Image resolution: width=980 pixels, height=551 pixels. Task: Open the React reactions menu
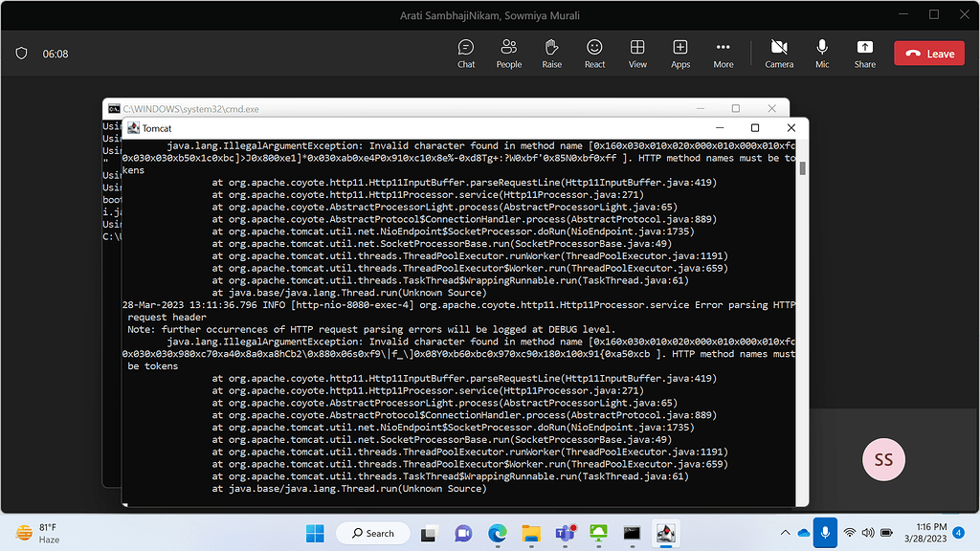pos(594,53)
